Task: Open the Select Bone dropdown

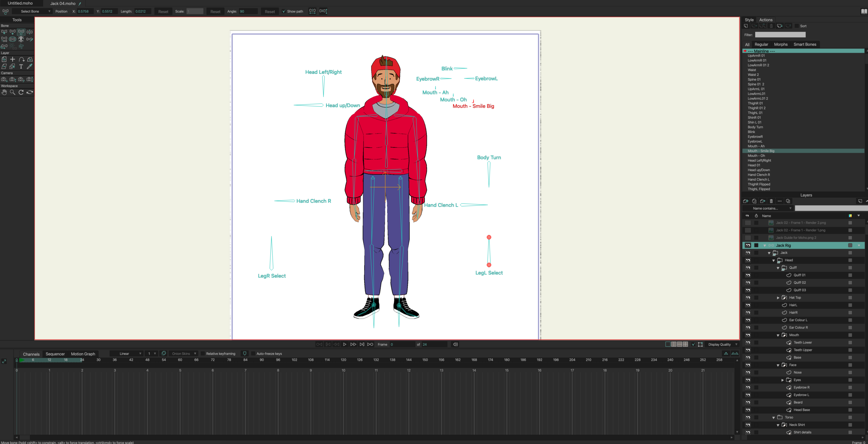Action: click(32, 12)
